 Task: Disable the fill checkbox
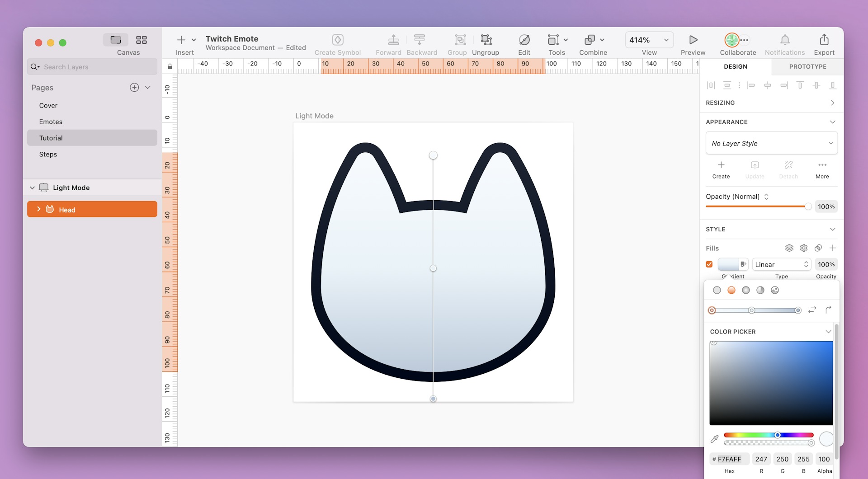pos(708,264)
